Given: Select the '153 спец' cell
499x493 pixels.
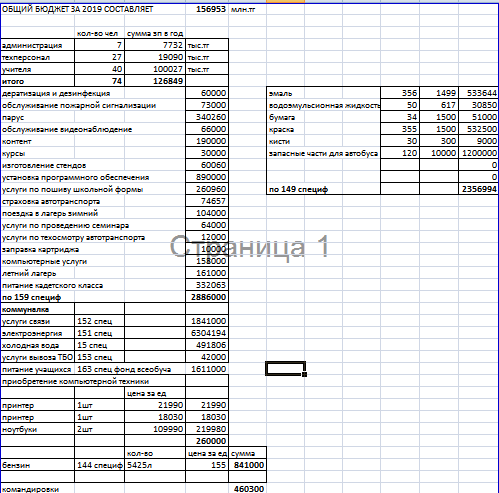Looking at the screenshot, I should click(99, 357).
